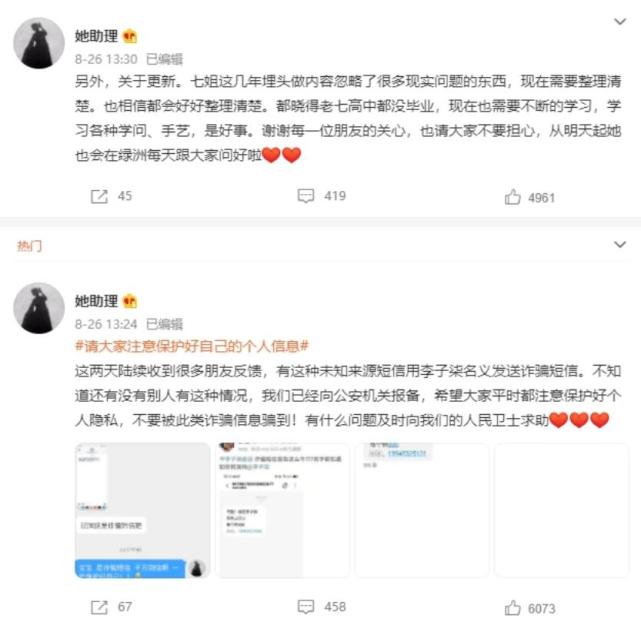The height and width of the screenshot is (622, 641).
Task: Open the 8-26 13:30 timestamp link
Action: 106,59
